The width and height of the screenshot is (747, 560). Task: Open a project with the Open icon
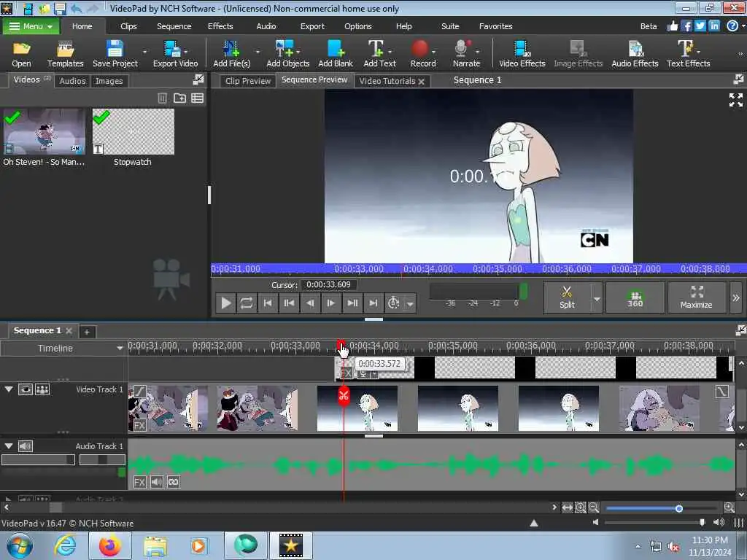(21, 53)
